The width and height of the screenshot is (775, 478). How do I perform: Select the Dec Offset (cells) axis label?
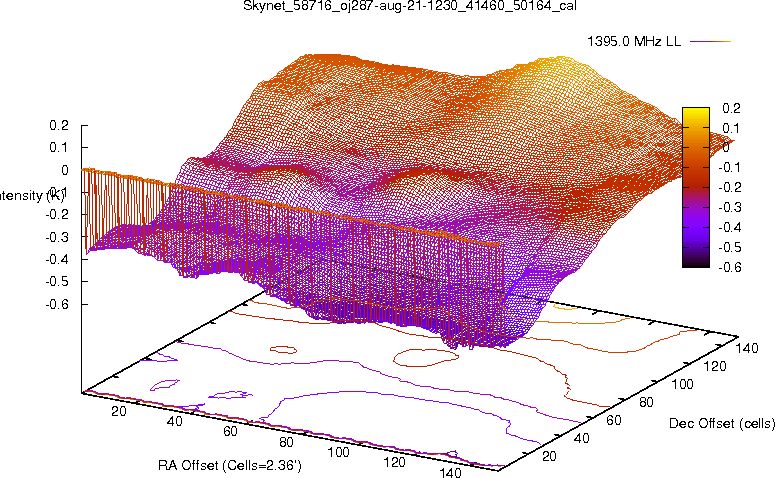point(722,423)
